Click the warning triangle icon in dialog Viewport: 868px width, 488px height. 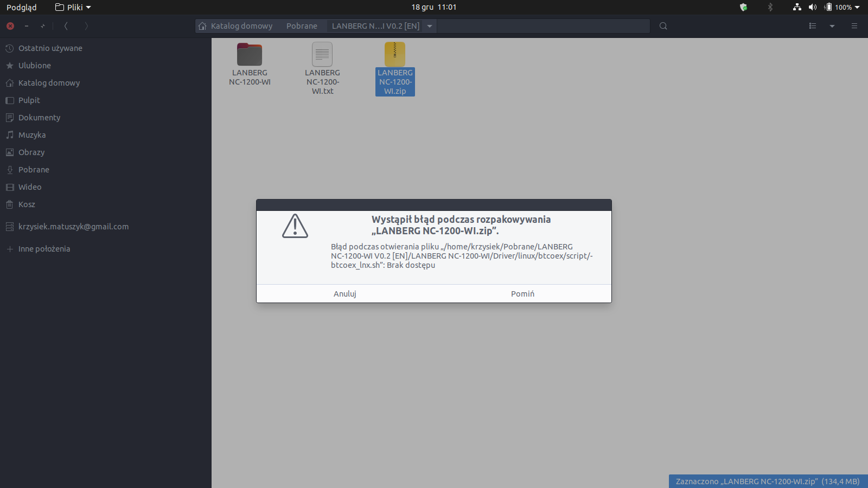pos(295,226)
